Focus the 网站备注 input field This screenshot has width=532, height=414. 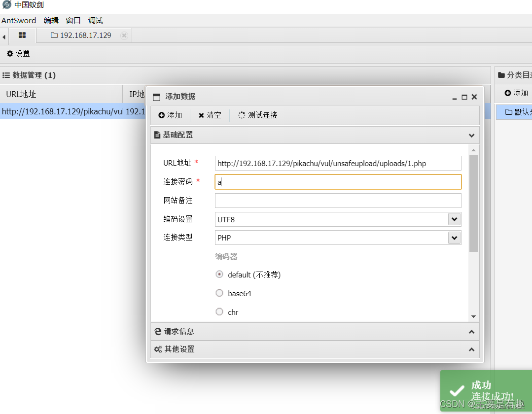click(x=338, y=201)
